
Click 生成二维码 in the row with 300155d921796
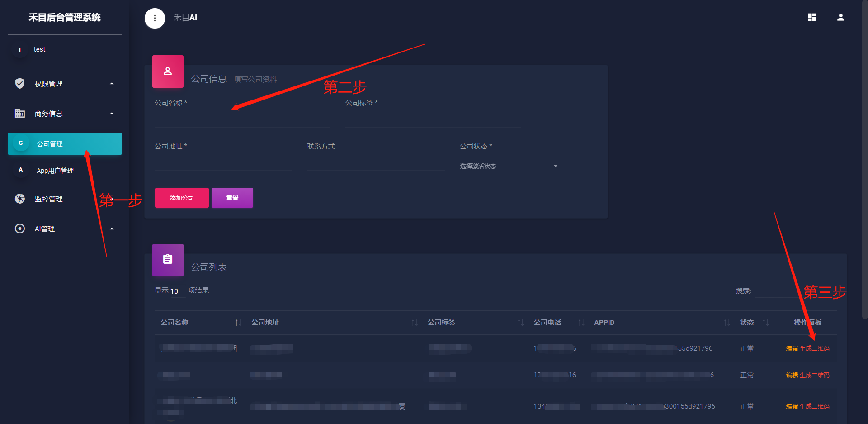[815, 406]
